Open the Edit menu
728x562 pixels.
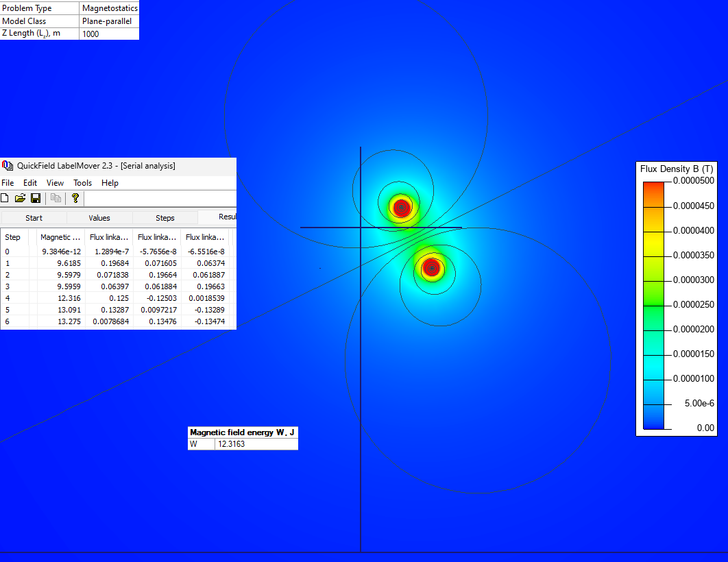30,183
